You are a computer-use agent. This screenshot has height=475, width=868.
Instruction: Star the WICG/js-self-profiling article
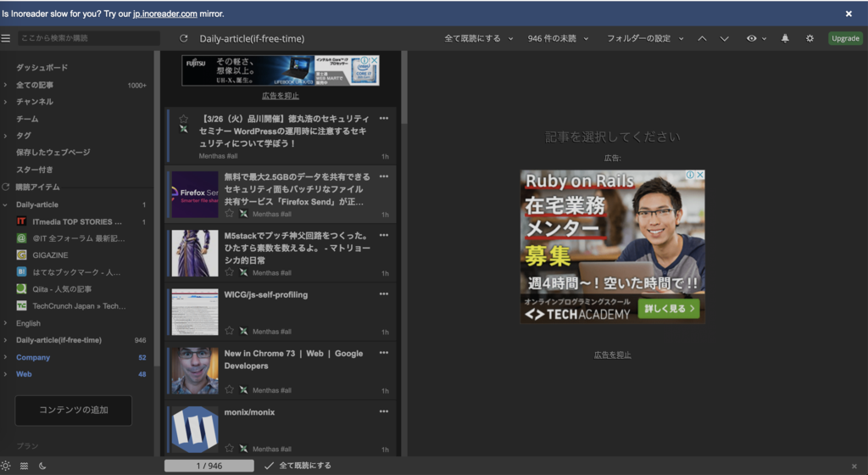point(229,331)
